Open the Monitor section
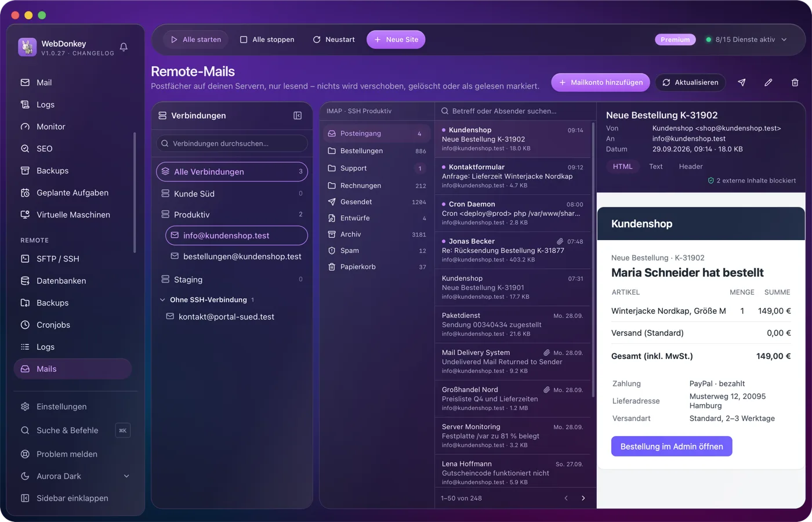 coord(73,126)
